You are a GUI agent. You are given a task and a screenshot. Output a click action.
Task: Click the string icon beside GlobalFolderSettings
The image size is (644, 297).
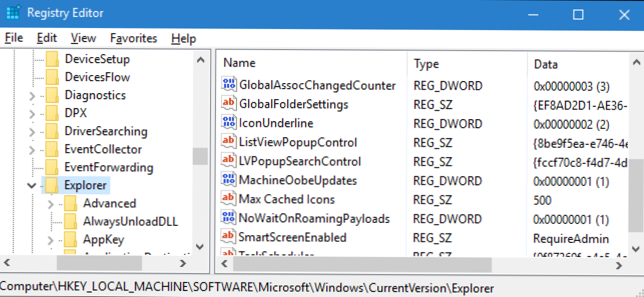229,104
